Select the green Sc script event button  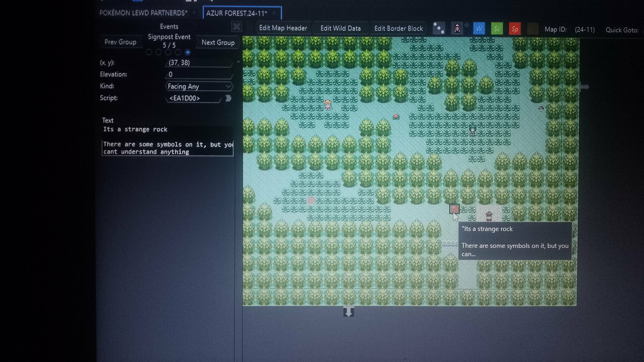pyautogui.click(x=497, y=29)
